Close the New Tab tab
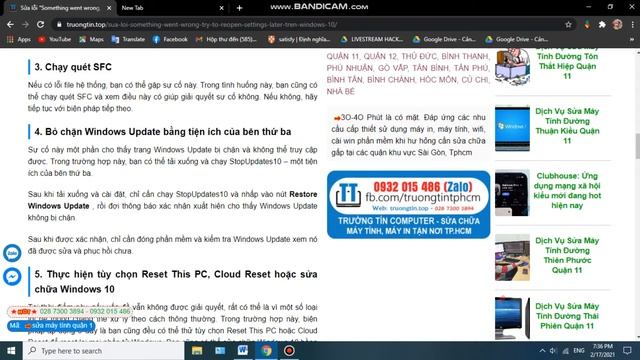This screenshot has width=640, height=360. click(221, 8)
